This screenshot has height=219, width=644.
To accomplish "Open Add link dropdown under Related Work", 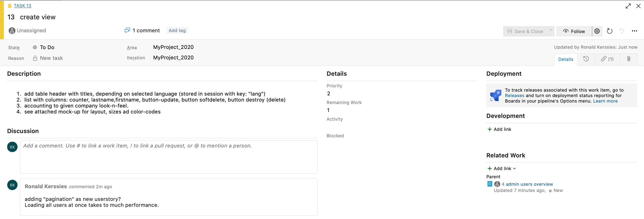I will point(501,168).
